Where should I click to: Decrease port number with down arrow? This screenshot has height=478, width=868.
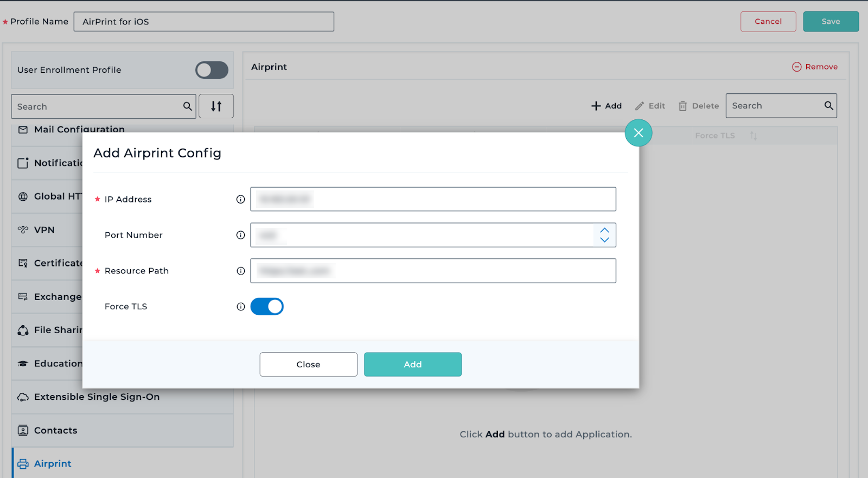[604, 240]
